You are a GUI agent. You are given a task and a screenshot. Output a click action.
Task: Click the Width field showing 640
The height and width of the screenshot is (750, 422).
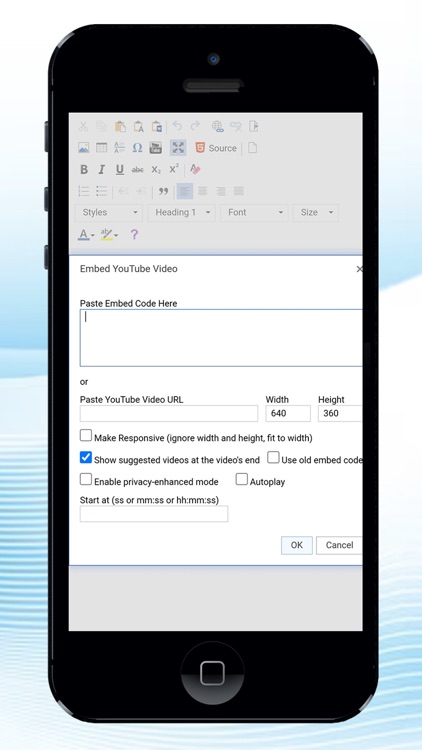[288, 413]
